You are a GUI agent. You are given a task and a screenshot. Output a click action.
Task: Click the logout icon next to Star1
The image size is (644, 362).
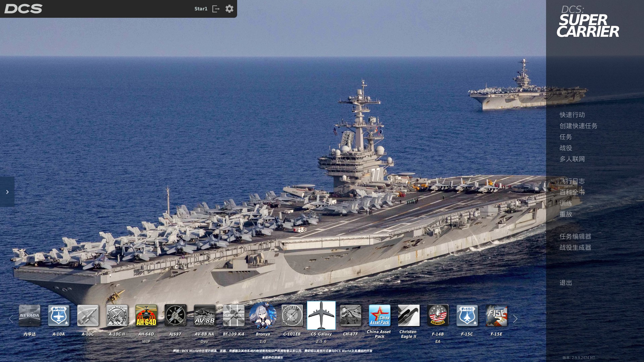(216, 9)
